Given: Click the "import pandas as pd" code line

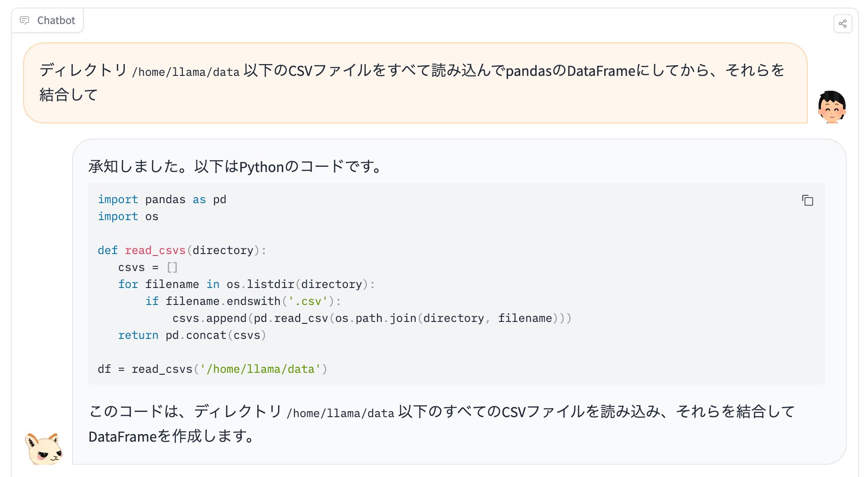Looking at the screenshot, I should point(162,199).
